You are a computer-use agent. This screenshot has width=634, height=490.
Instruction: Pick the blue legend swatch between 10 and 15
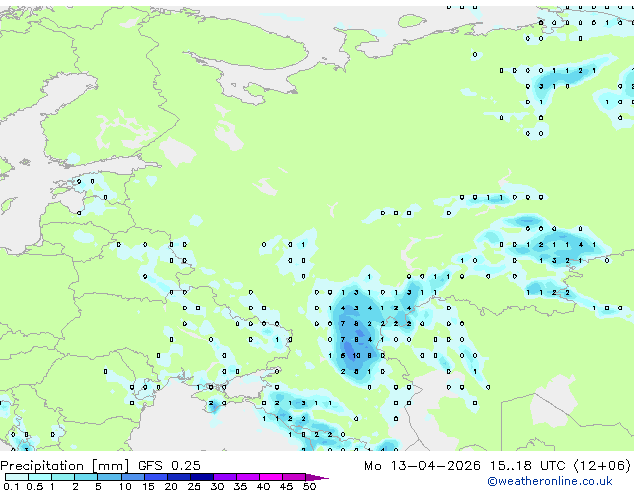pos(132,477)
